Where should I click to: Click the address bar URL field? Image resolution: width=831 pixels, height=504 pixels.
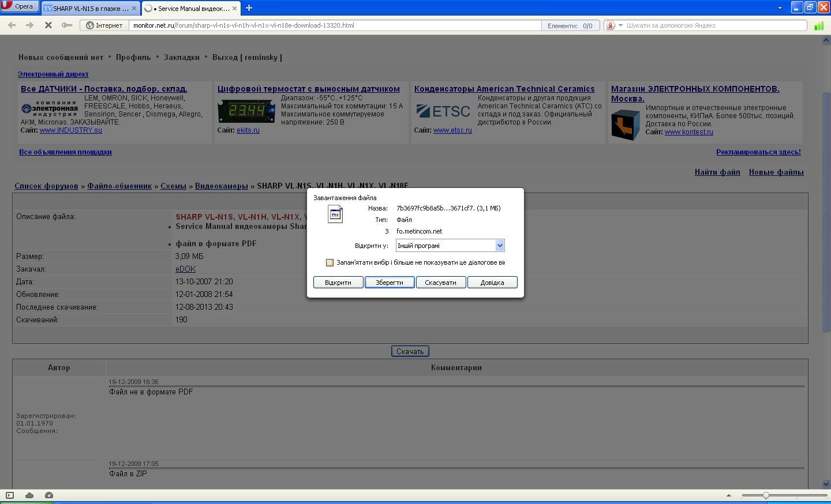[335, 25]
